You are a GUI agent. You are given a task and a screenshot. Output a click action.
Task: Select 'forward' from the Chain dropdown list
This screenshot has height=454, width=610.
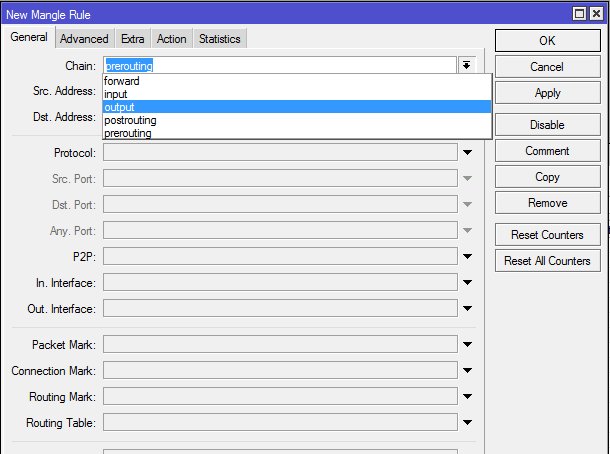click(122, 81)
